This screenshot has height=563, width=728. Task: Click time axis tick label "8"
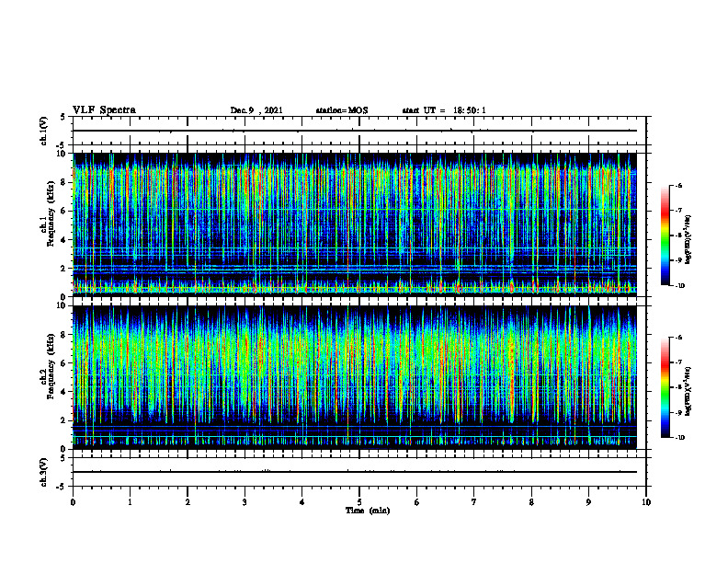click(x=531, y=502)
